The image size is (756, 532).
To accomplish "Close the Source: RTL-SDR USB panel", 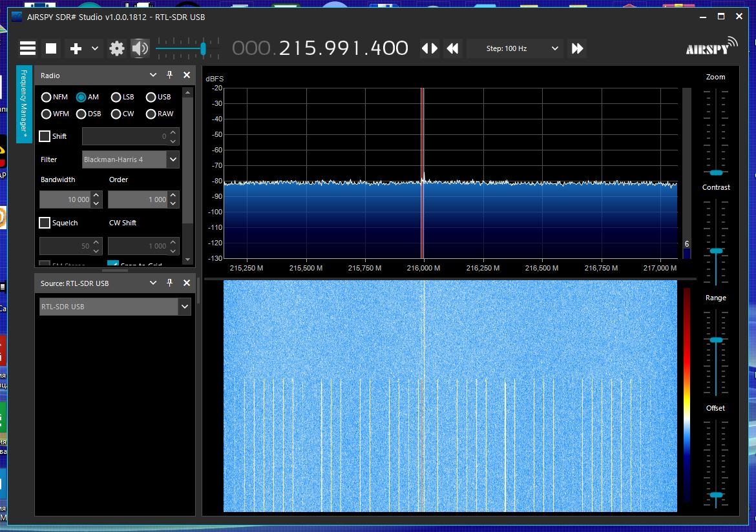I will pos(187,283).
